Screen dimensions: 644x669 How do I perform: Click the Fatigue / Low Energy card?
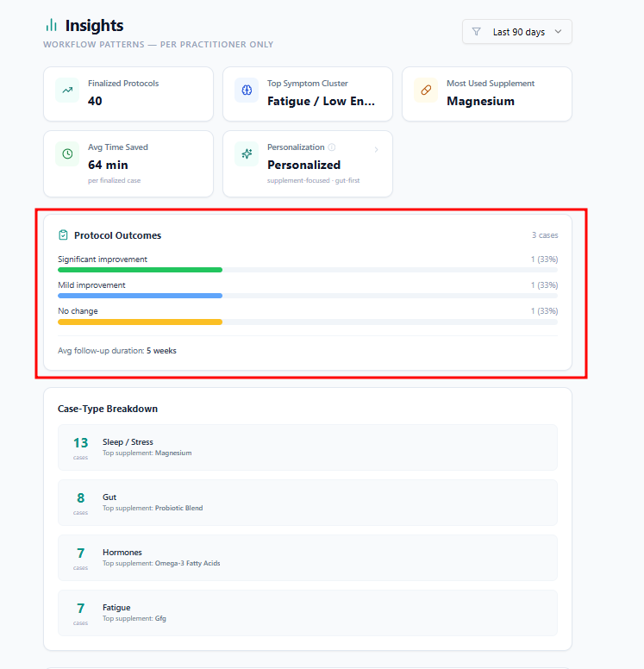pyautogui.click(x=307, y=94)
